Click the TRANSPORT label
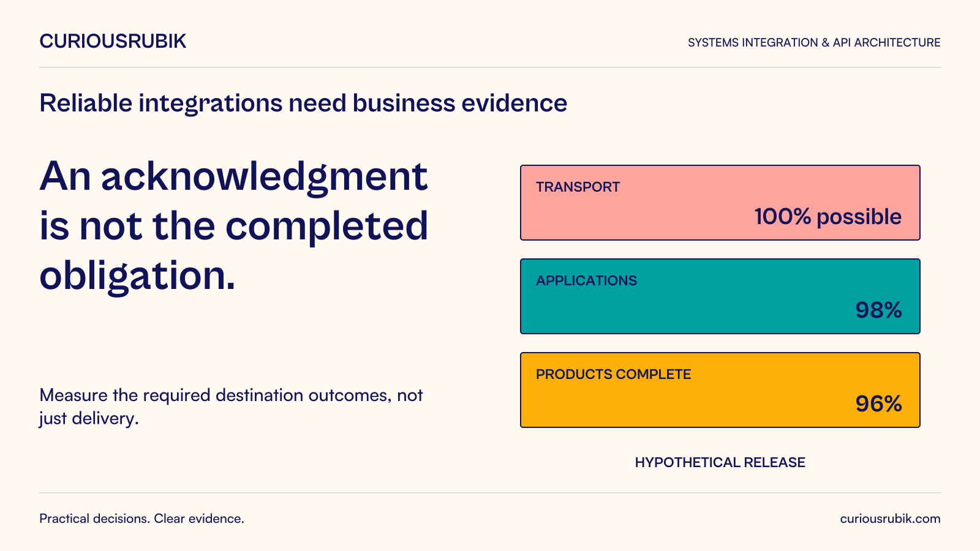 578,187
